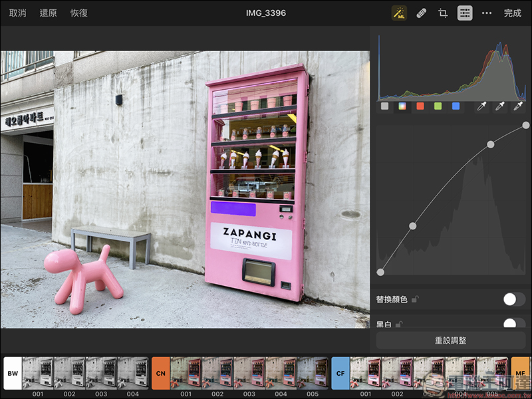Collapse the orange CN preset group
Viewport: 532px width, 399px height.
click(161, 373)
